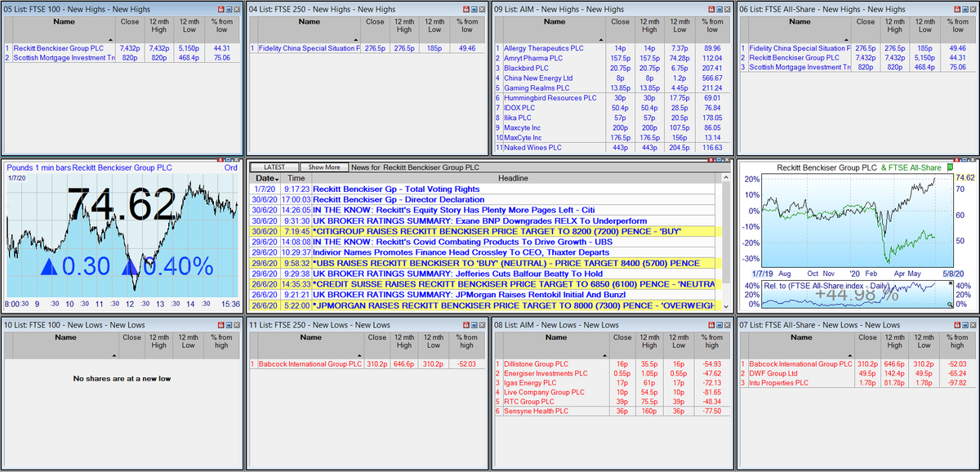Select Amryt Pharma PLC row
This screenshot has width=980, height=472.
pos(612,59)
